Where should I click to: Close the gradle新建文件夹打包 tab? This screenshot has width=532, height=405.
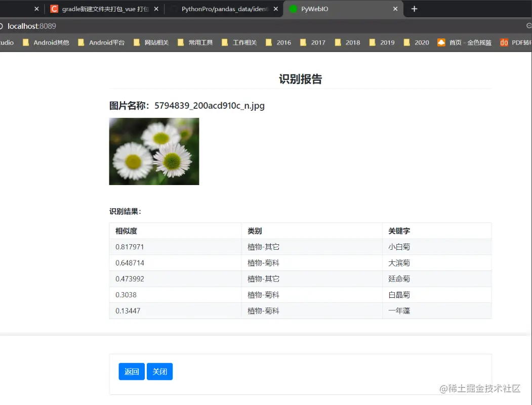point(156,9)
